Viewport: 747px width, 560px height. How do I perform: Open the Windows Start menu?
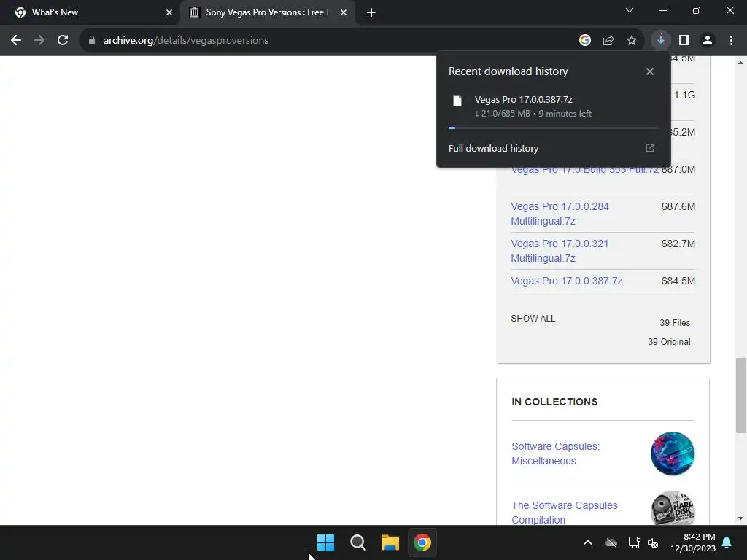coord(326,542)
